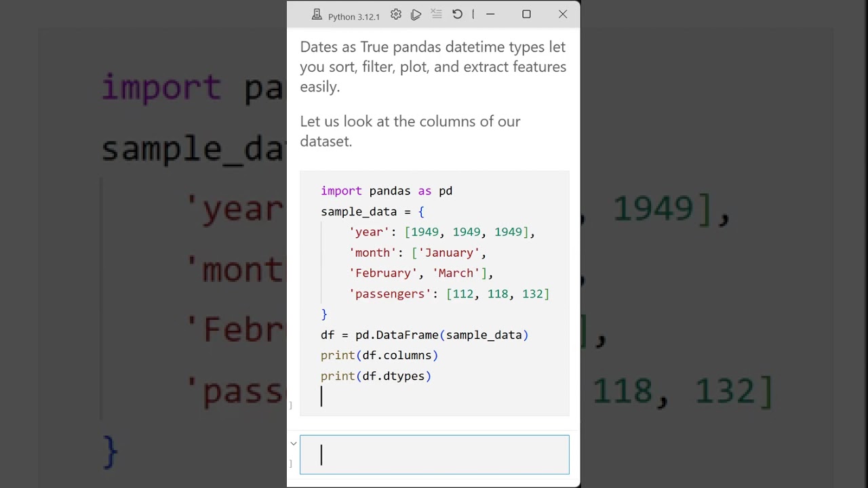Click the 'import pandas as pd' line
The image size is (868, 488).
click(x=387, y=191)
